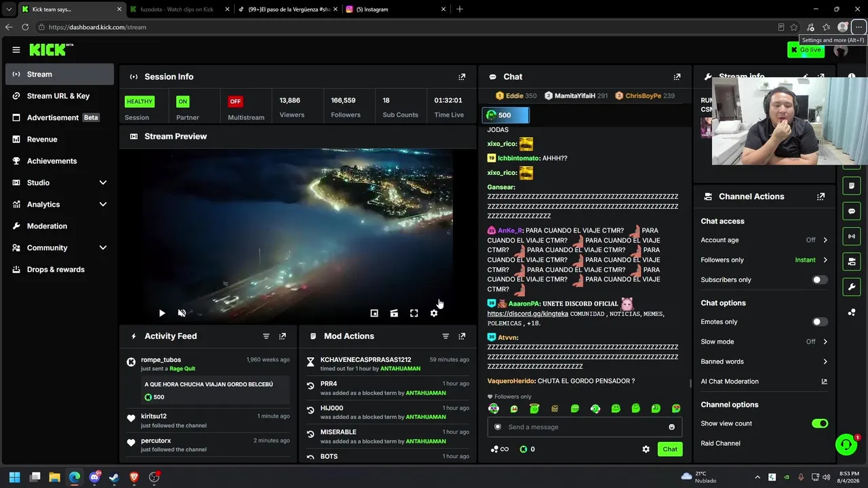Turn off Show view count
This screenshot has height=488, width=868.
pyautogui.click(x=820, y=424)
